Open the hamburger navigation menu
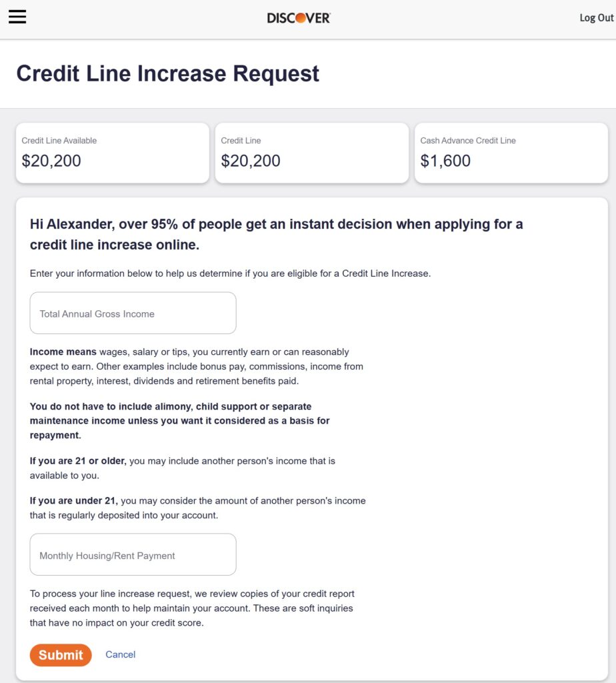The width and height of the screenshot is (616, 683). point(17,17)
